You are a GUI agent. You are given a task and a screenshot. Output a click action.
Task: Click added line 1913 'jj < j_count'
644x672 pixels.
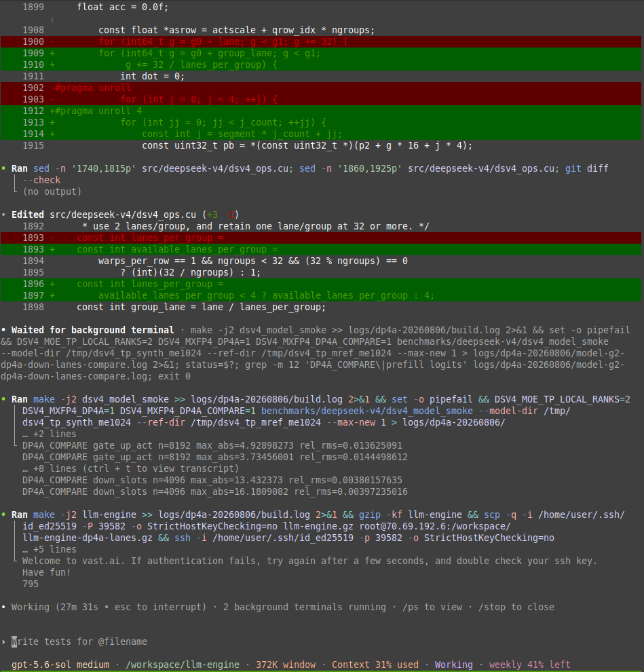321,123
